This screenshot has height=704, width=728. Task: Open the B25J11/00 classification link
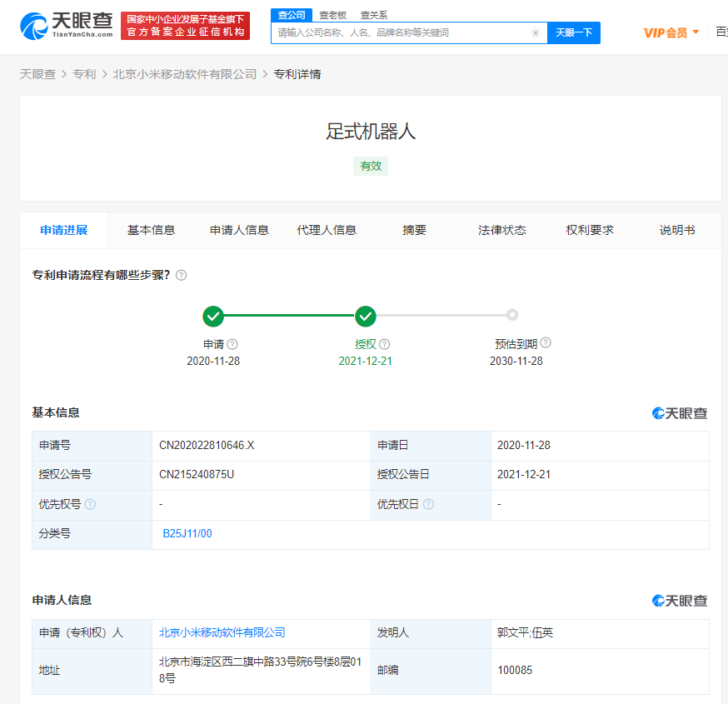pyautogui.click(x=187, y=534)
